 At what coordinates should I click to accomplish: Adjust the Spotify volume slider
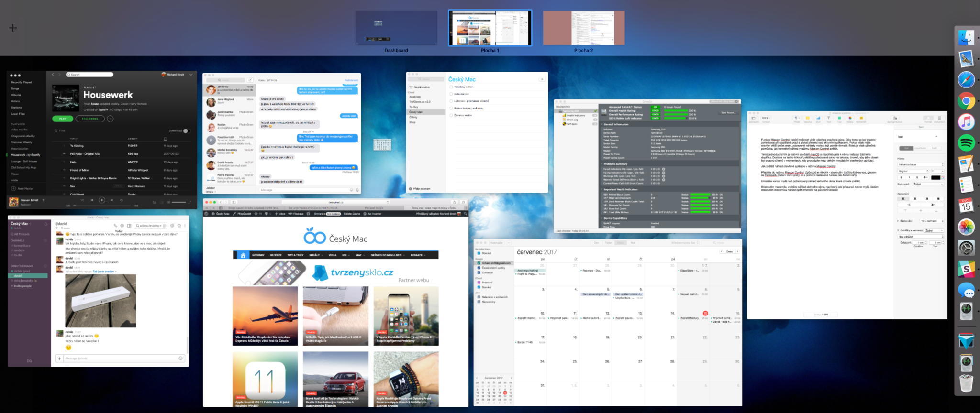coord(178,202)
